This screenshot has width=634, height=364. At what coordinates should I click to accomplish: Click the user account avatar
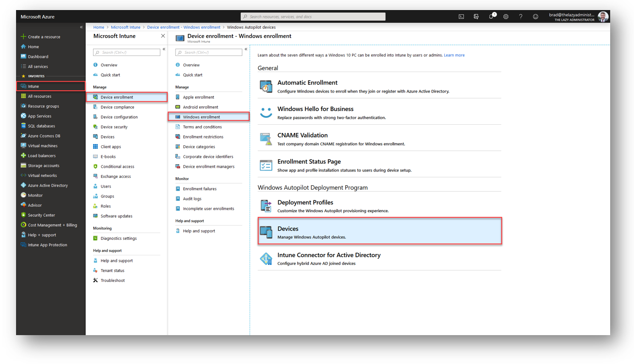coord(603,17)
